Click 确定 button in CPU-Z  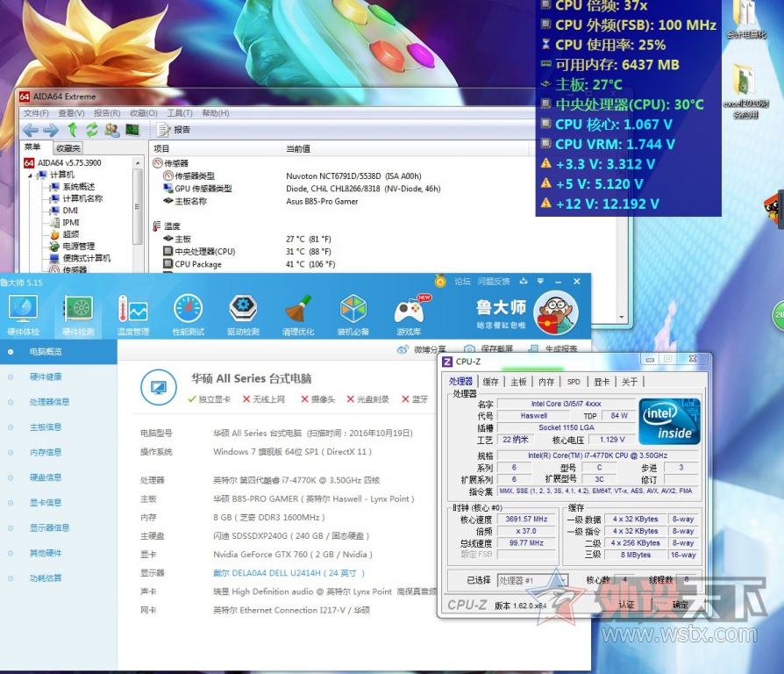(680, 605)
